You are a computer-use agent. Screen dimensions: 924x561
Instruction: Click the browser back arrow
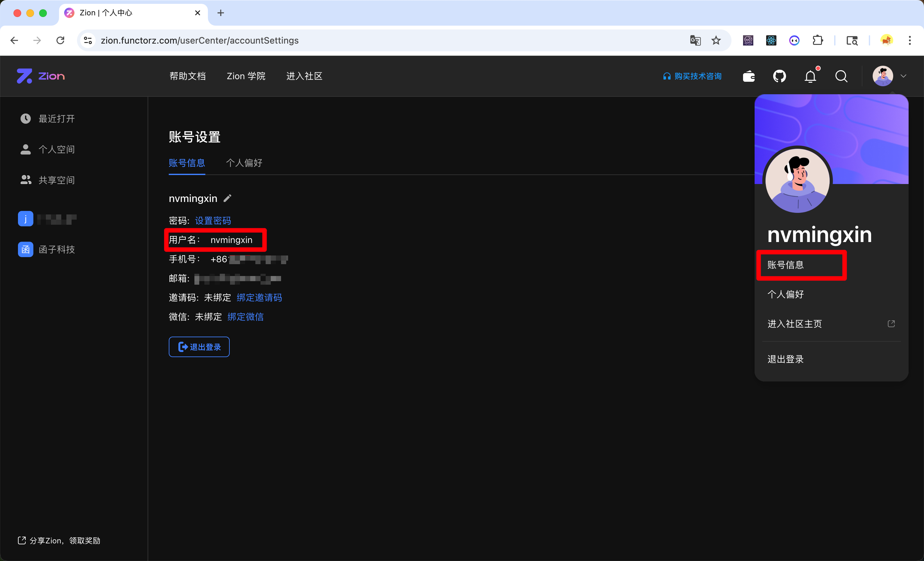click(x=14, y=40)
